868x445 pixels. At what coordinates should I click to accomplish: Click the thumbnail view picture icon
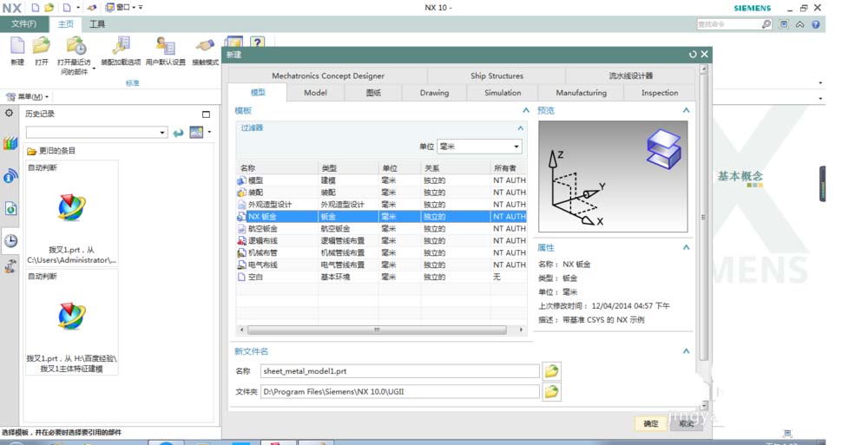tap(196, 132)
